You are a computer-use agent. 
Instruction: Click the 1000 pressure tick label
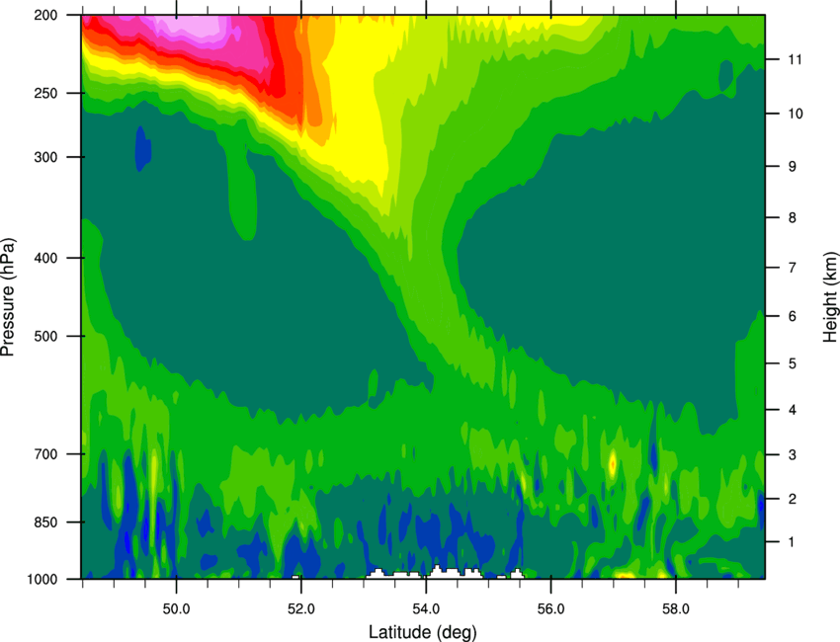pos(42,580)
